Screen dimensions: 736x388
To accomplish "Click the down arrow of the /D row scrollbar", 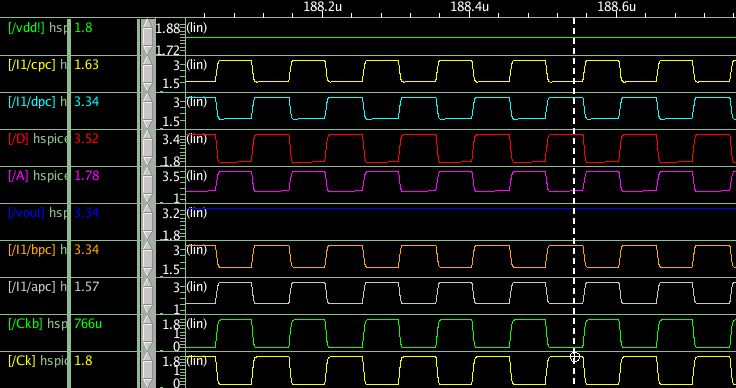I will point(147,162).
